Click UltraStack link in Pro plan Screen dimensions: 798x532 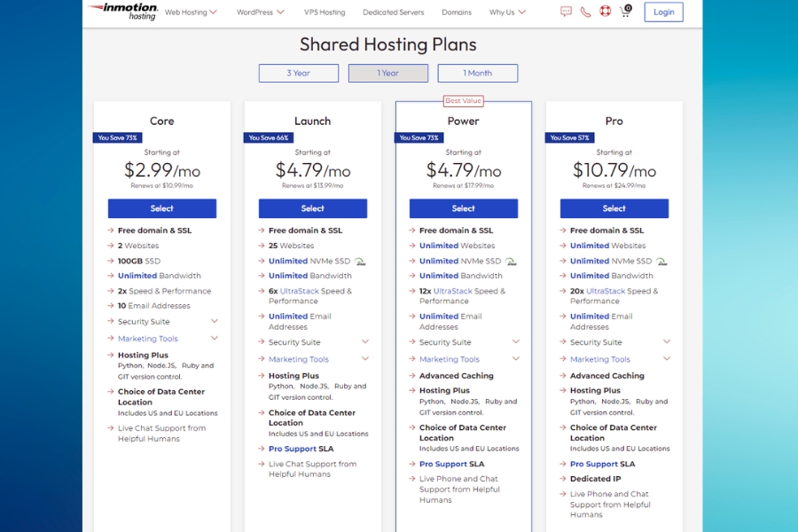click(606, 291)
